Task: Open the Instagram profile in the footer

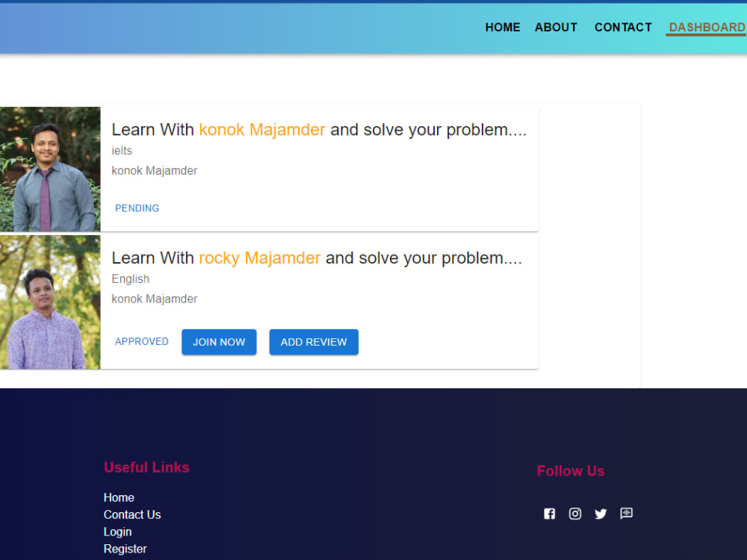Action: pyautogui.click(x=575, y=514)
